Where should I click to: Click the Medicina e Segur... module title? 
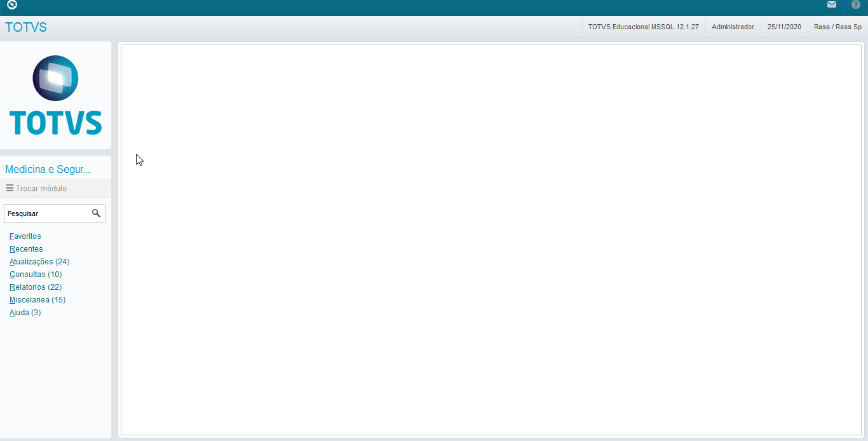tap(48, 170)
